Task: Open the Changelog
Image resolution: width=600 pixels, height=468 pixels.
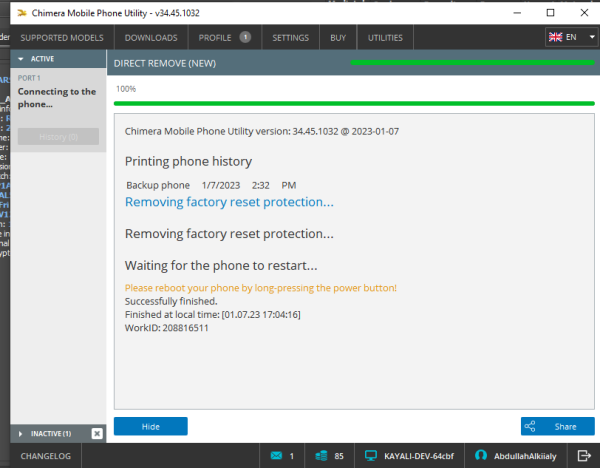Action: (x=46, y=456)
